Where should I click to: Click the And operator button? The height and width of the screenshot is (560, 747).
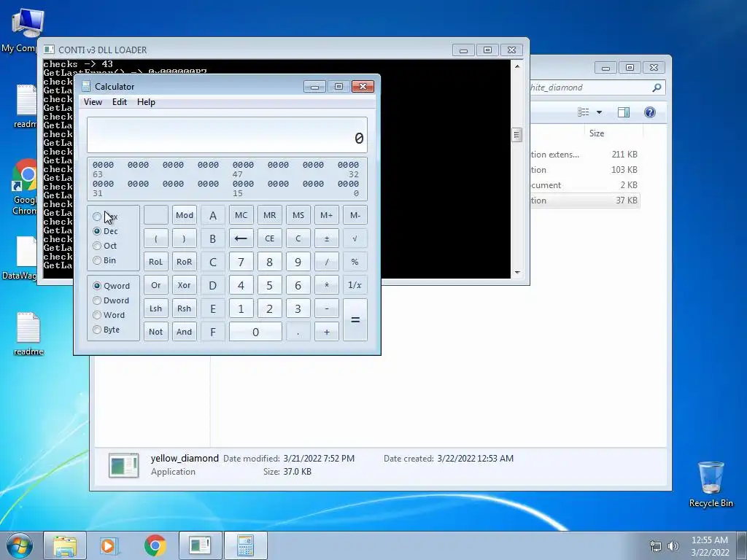(x=185, y=332)
